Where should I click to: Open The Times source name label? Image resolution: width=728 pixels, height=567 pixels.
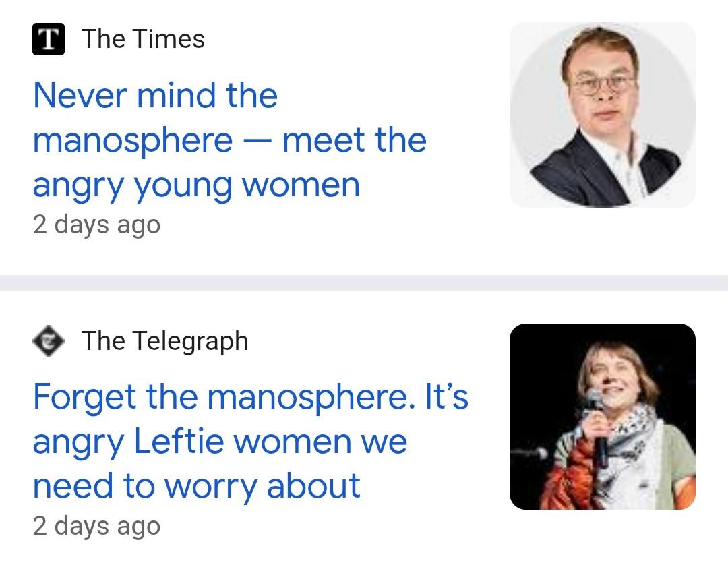click(143, 39)
